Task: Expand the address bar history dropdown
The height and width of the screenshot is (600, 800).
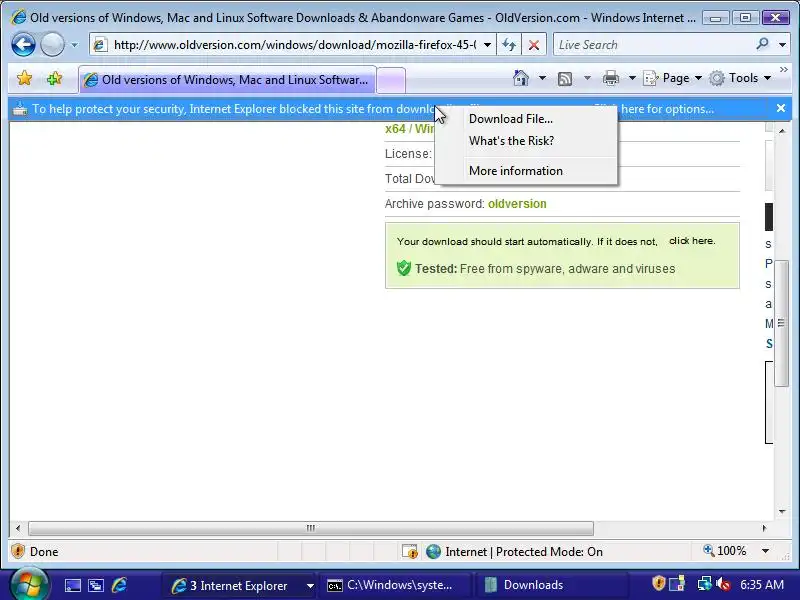Action: click(x=487, y=45)
